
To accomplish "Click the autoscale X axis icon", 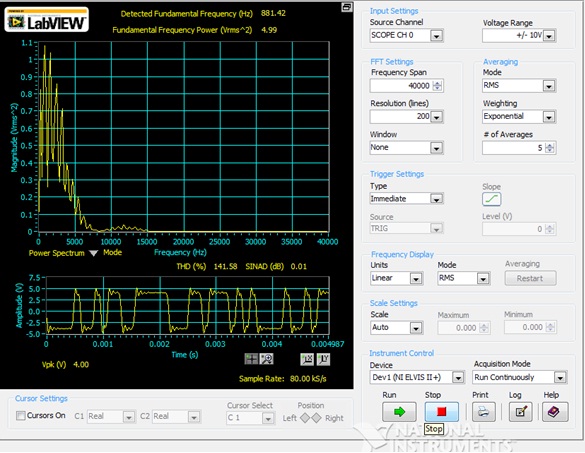I will [307, 359].
